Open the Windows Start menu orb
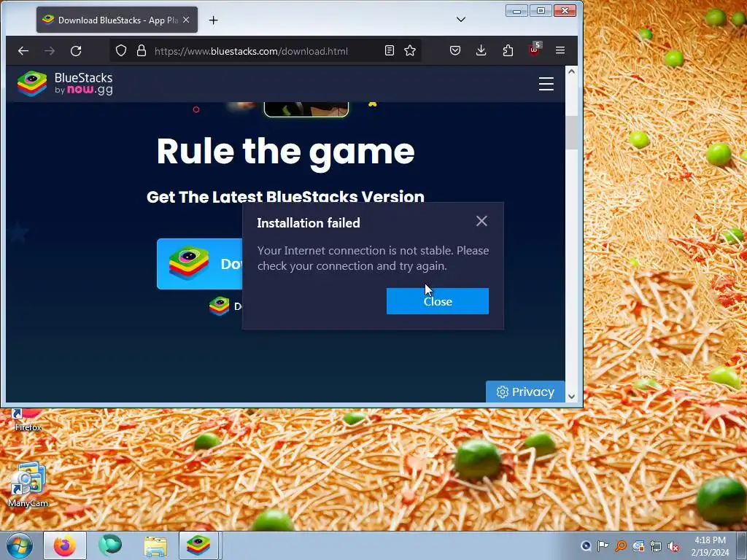 (x=20, y=545)
